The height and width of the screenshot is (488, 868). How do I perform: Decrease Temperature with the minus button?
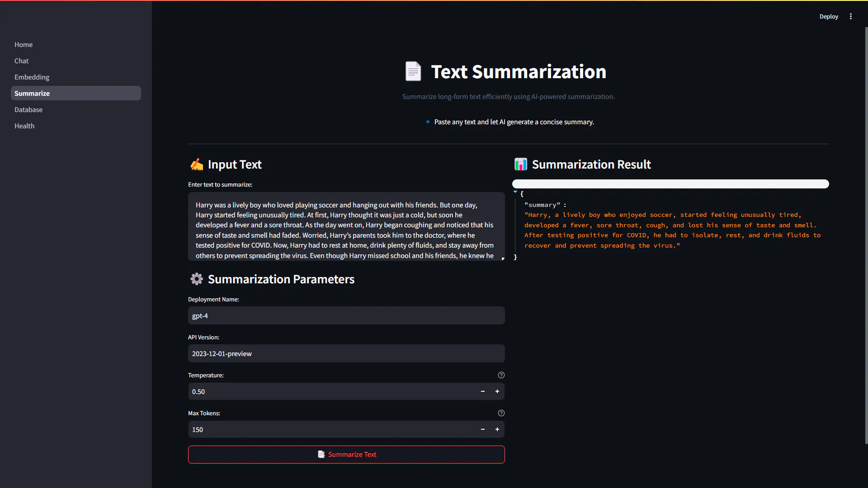point(483,391)
